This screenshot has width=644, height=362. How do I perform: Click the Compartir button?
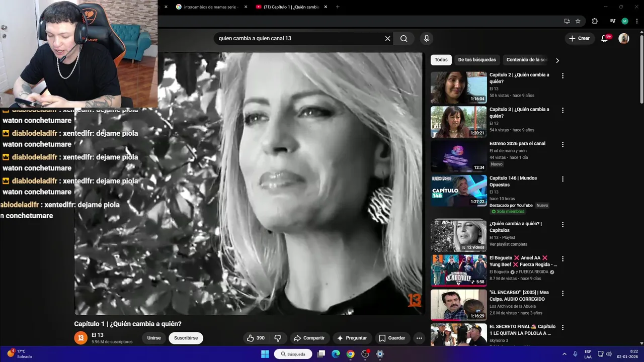pos(309,338)
